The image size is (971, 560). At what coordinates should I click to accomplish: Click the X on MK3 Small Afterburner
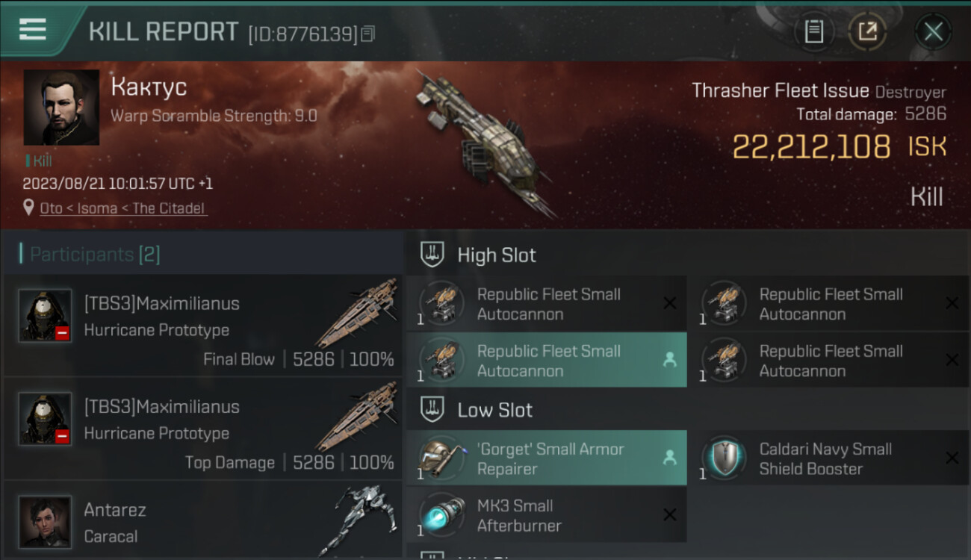pyautogui.click(x=670, y=514)
